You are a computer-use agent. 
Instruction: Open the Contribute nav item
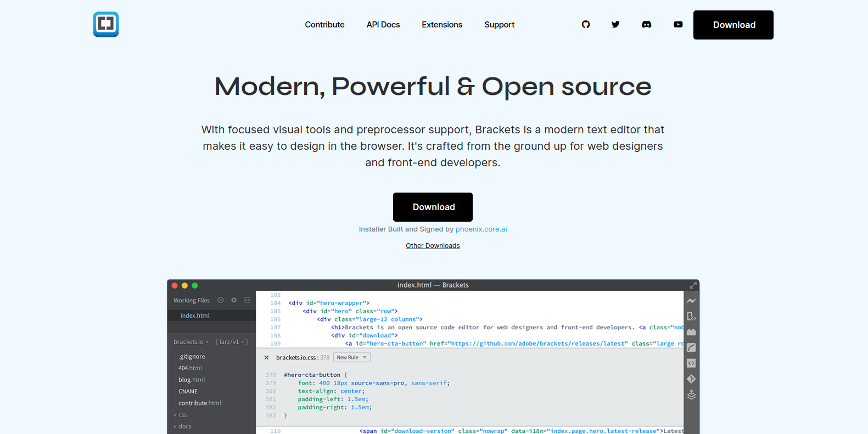[324, 25]
